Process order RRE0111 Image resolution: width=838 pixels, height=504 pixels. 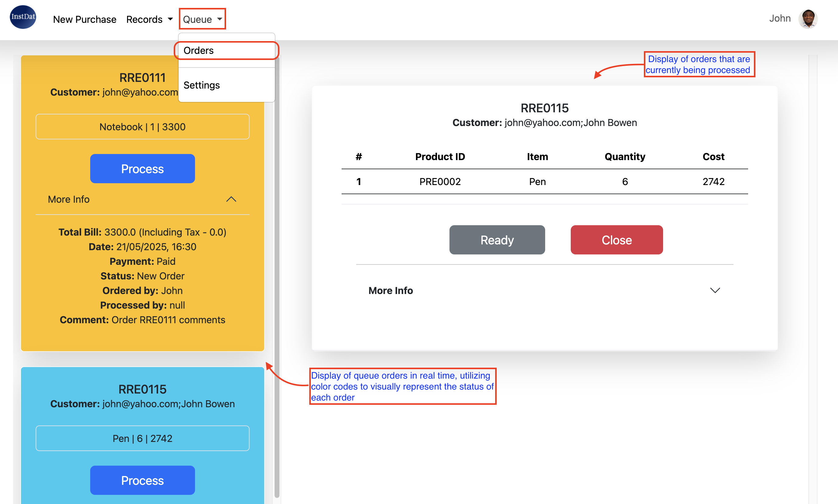[x=142, y=169]
